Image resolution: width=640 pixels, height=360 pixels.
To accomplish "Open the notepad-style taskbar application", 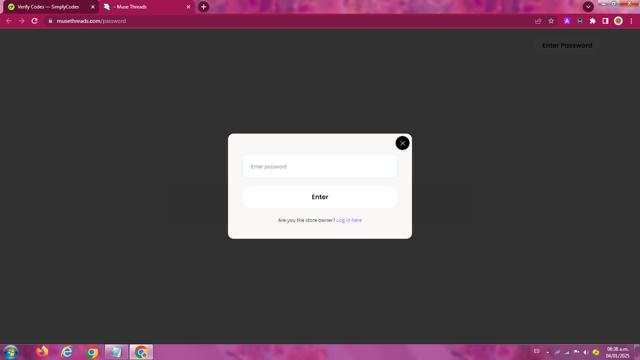I will coord(116,352).
